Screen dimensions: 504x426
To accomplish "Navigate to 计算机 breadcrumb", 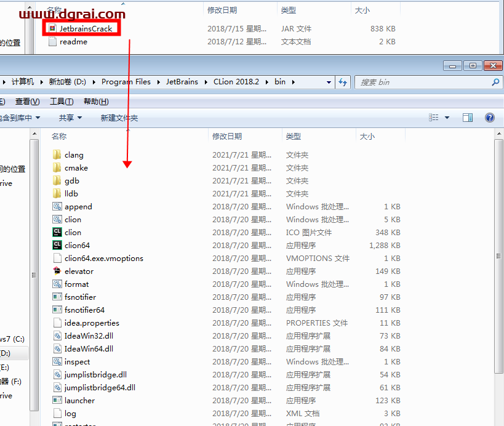I will [x=23, y=82].
